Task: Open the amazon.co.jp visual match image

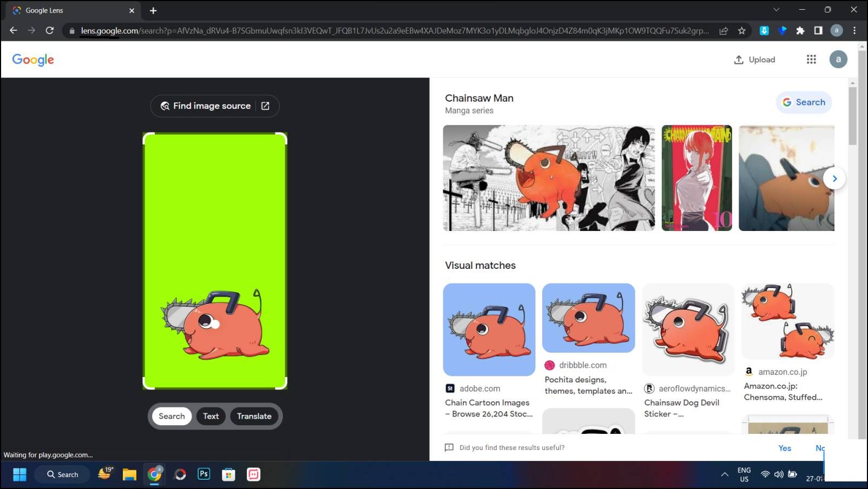Action: click(x=787, y=321)
